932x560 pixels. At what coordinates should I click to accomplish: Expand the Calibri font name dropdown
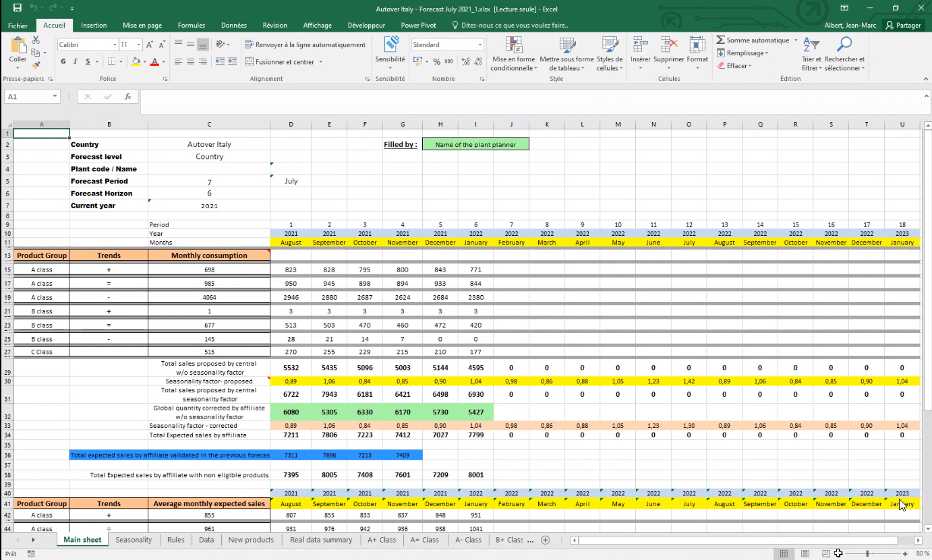[x=114, y=44]
